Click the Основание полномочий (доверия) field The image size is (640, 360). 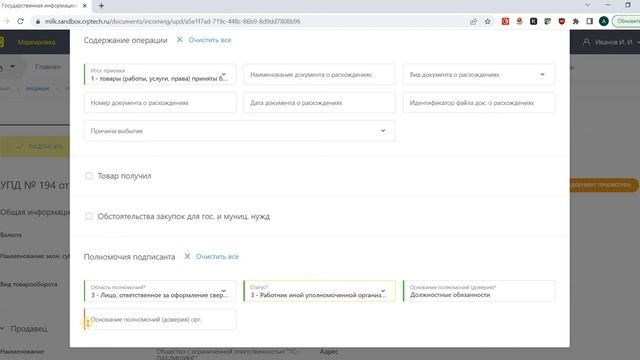[479, 291]
